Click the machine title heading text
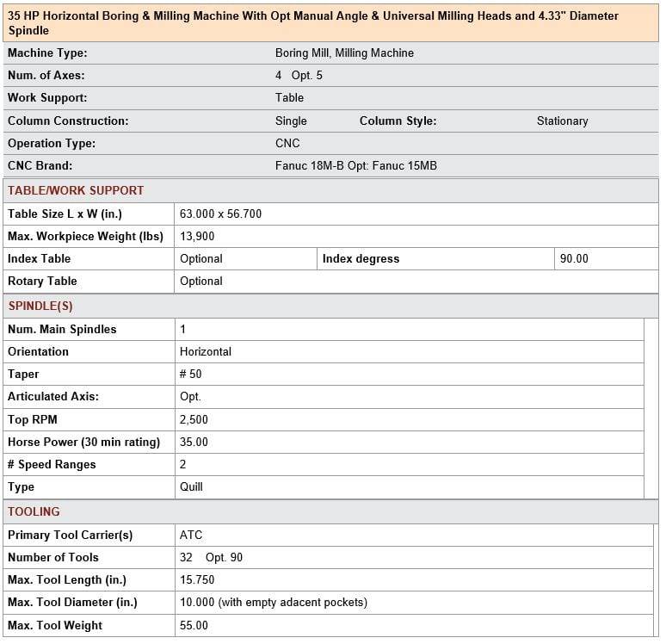Image resolution: width=666 pixels, height=644 pixels. 313,23
